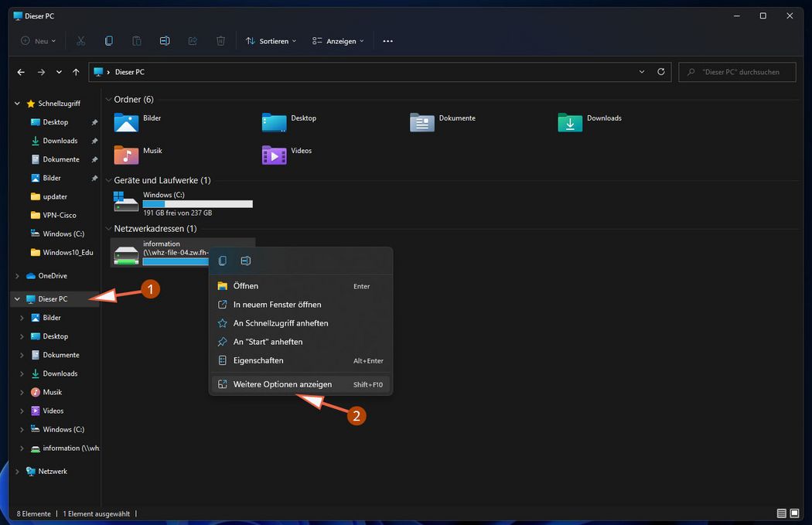This screenshot has width=812, height=525.
Task: Select OneDrive in the navigation pane
Action: pos(53,276)
